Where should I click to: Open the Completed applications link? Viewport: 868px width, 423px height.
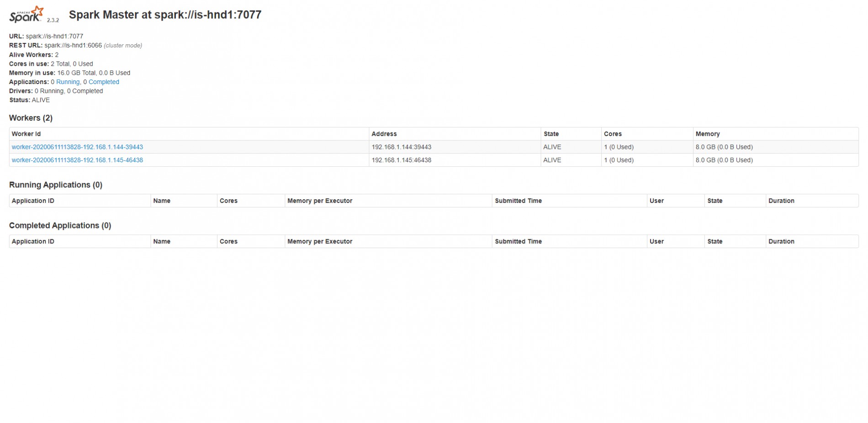click(x=104, y=82)
